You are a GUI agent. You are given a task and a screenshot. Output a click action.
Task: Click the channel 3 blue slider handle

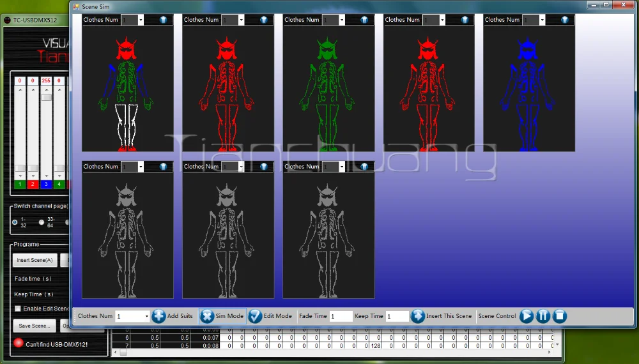tap(46, 97)
